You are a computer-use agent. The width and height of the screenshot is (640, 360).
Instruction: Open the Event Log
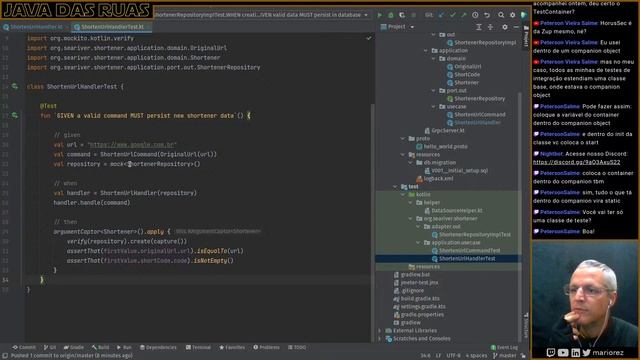pos(504,347)
